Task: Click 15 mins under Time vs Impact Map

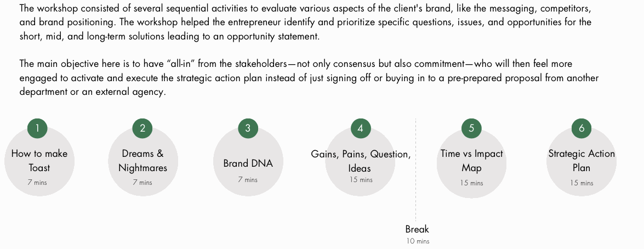Action: pos(471,183)
